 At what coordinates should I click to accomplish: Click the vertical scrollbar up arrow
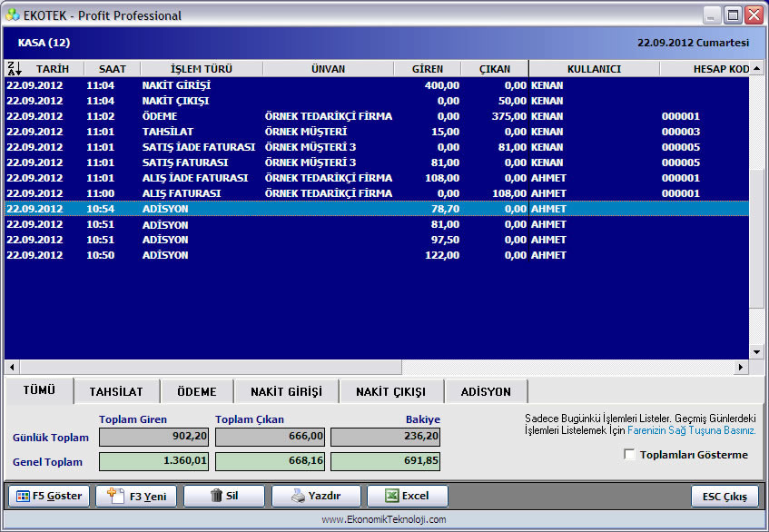pyautogui.click(x=756, y=69)
